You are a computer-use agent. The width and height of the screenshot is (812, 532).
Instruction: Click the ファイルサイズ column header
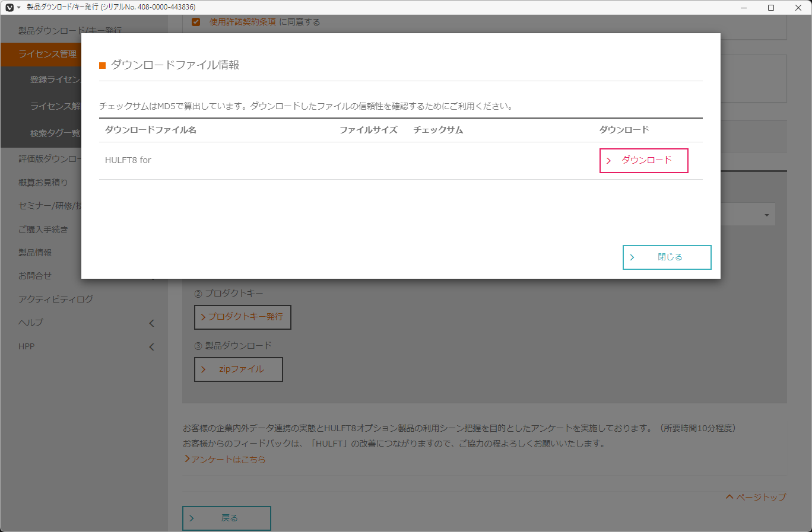369,130
